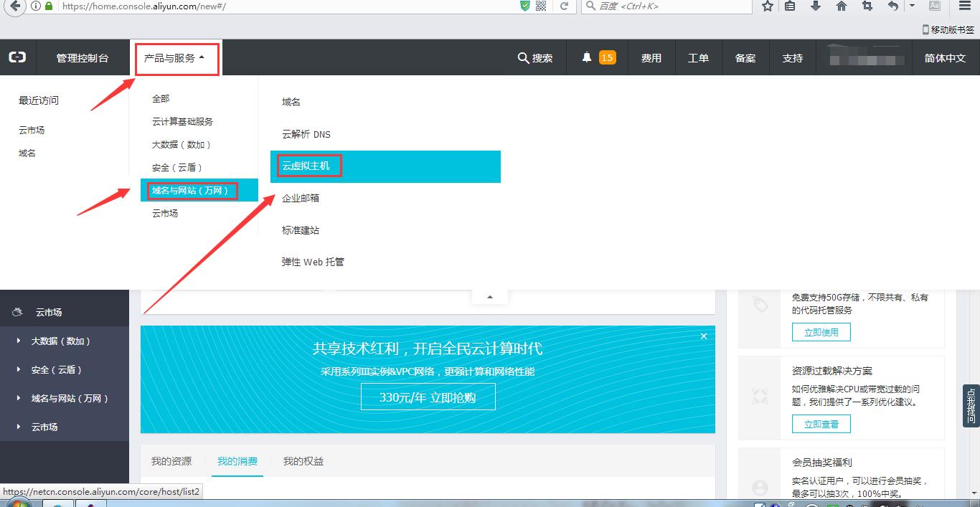Switch to the 我的资源 tab
Viewport: 980px width, 507px height.
coord(171,461)
